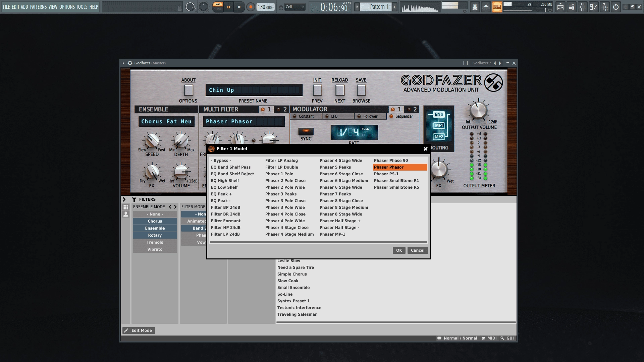Viewport: 644px width, 362px height.
Task: Click the ensemble SPEED knob
Action: 152,141
